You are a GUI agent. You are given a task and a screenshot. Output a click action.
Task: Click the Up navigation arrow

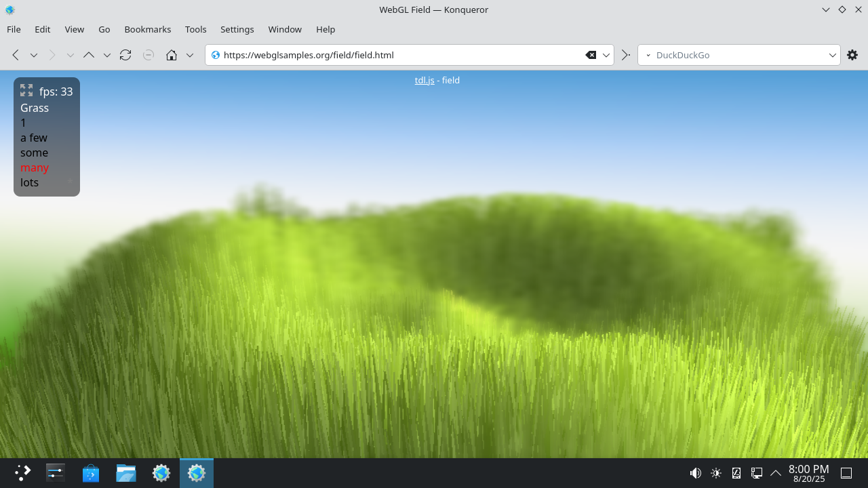click(x=89, y=55)
